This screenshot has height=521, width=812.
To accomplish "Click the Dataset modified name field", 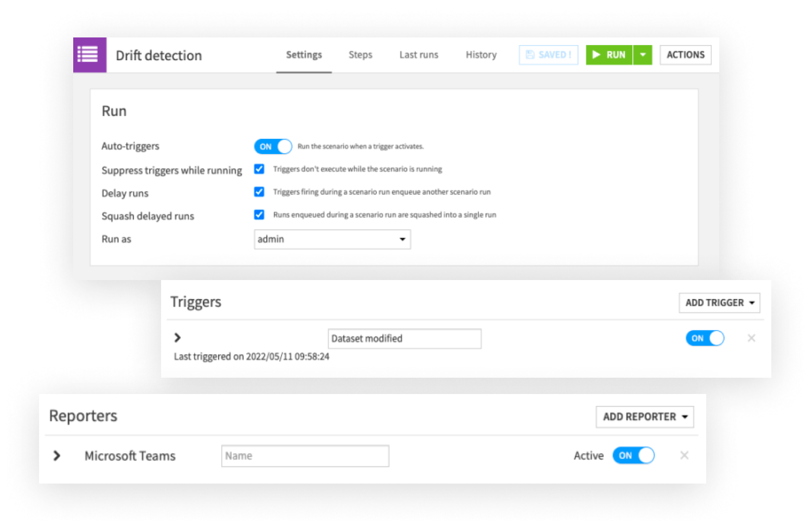I will pyautogui.click(x=404, y=339).
